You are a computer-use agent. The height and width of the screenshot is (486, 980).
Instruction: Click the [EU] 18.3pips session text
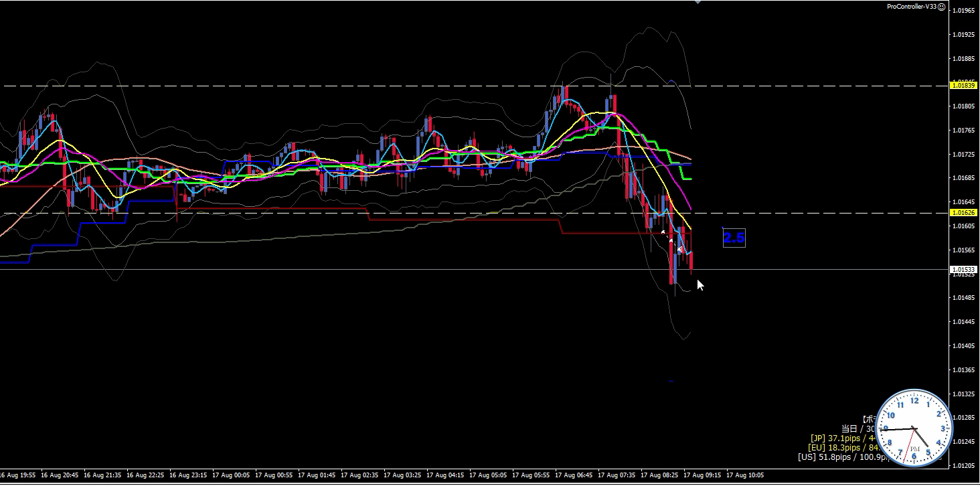843,447
